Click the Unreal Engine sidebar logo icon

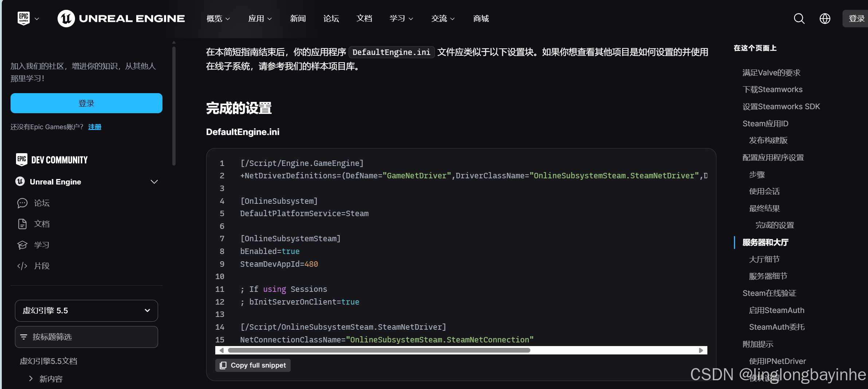tap(20, 181)
